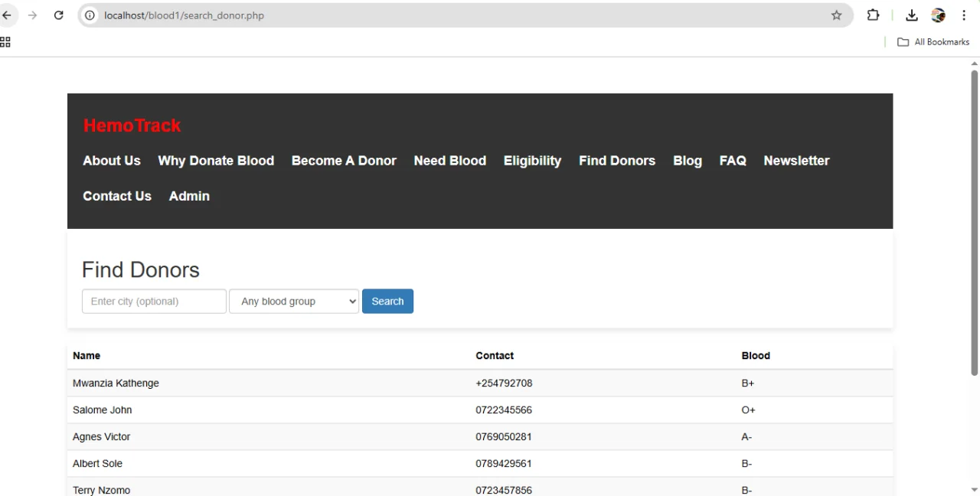This screenshot has width=980, height=496.
Task: Click the A- blood cell
Action: pos(747,436)
